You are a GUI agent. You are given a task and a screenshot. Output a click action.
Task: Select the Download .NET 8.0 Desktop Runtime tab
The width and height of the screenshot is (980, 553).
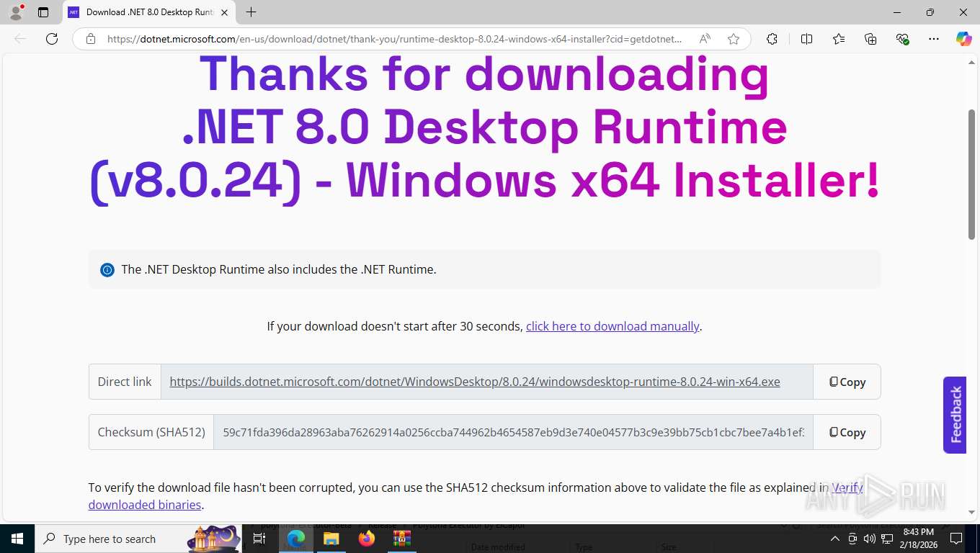point(149,12)
